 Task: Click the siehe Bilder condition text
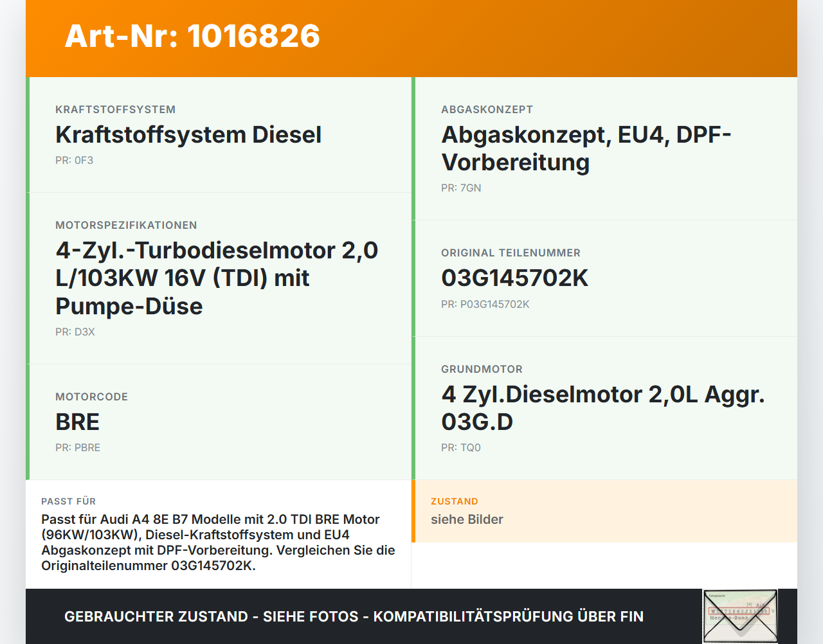click(x=467, y=519)
